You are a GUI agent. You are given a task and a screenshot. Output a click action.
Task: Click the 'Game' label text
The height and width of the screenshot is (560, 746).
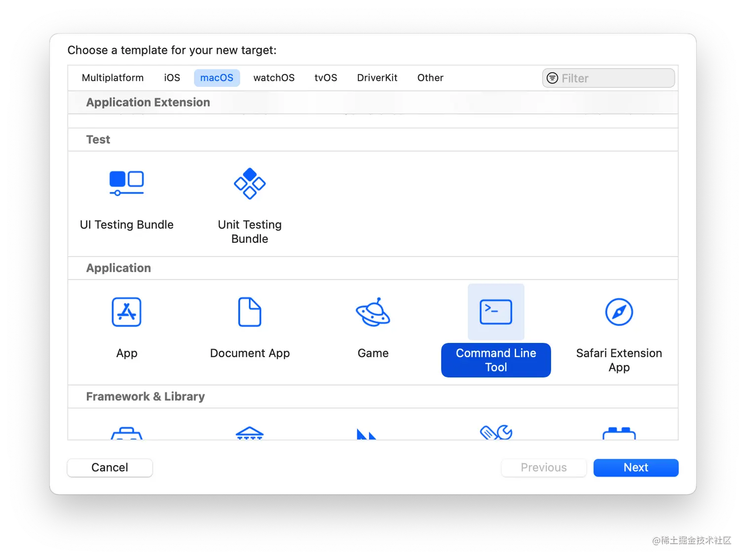[x=373, y=353]
